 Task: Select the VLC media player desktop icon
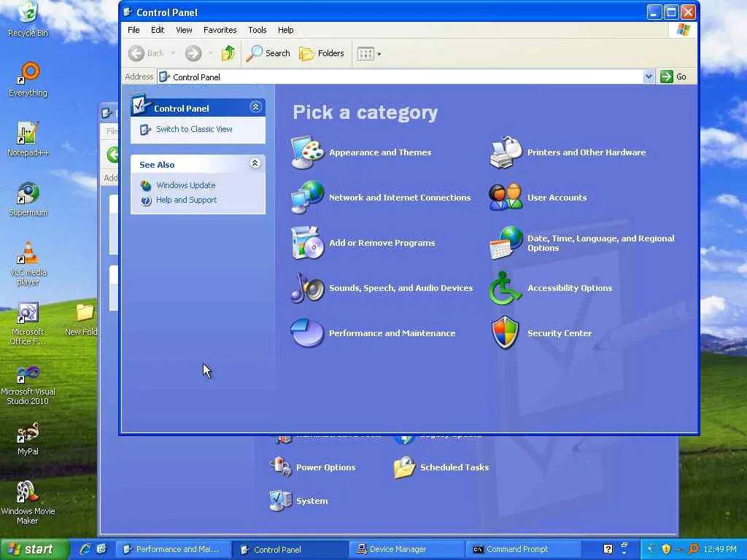(28, 263)
